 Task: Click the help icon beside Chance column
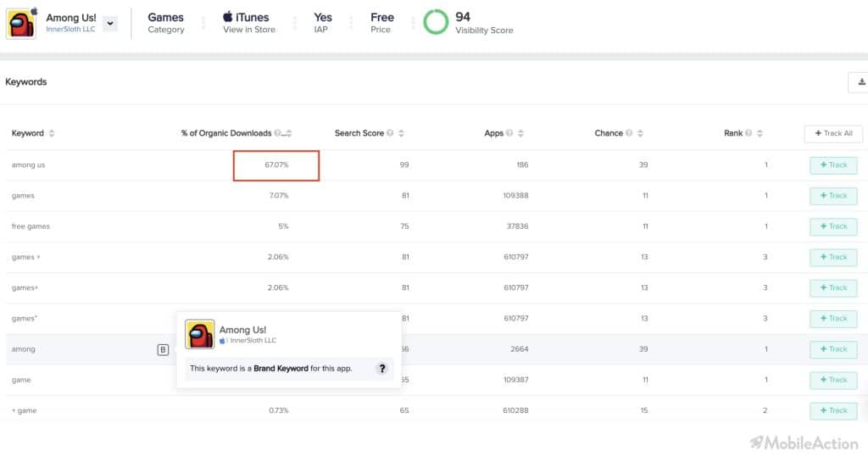click(x=629, y=133)
